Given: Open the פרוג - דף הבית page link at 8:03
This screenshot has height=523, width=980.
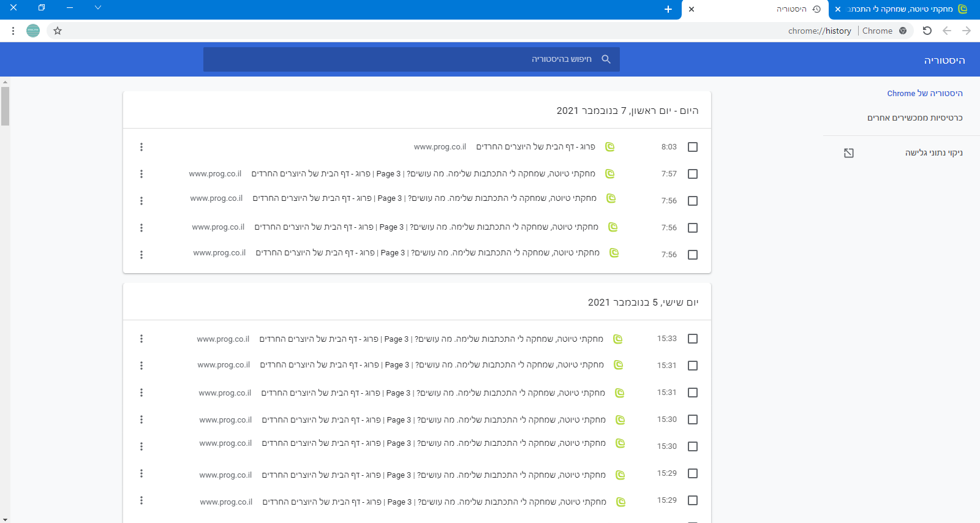Looking at the screenshot, I should coord(536,147).
